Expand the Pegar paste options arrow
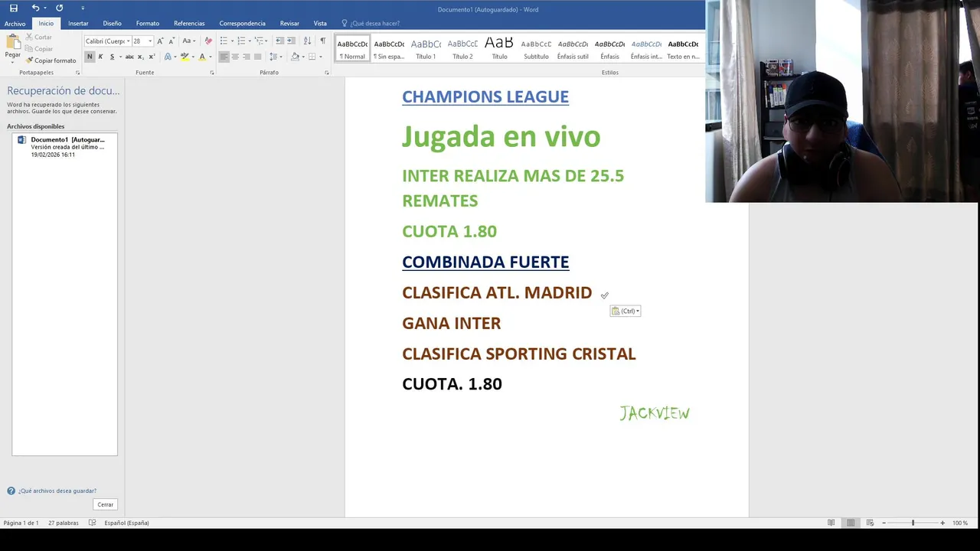The height and width of the screenshot is (551, 980). tap(13, 60)
